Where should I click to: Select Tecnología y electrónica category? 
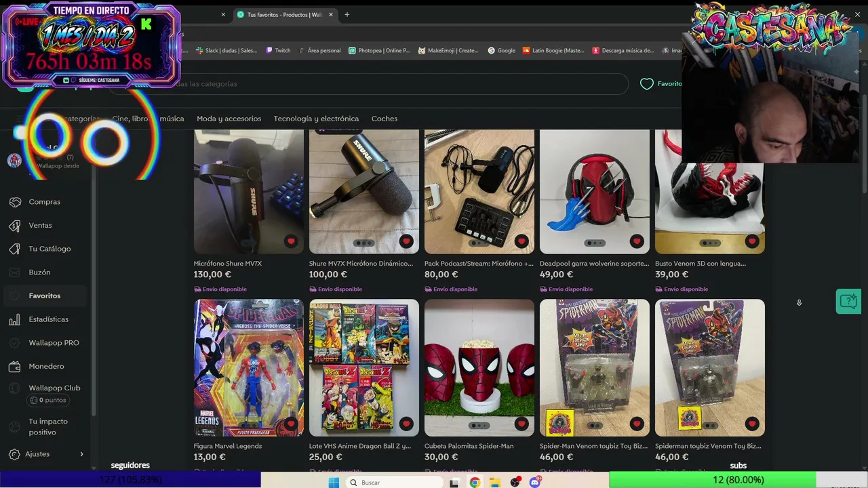[316, 119]
